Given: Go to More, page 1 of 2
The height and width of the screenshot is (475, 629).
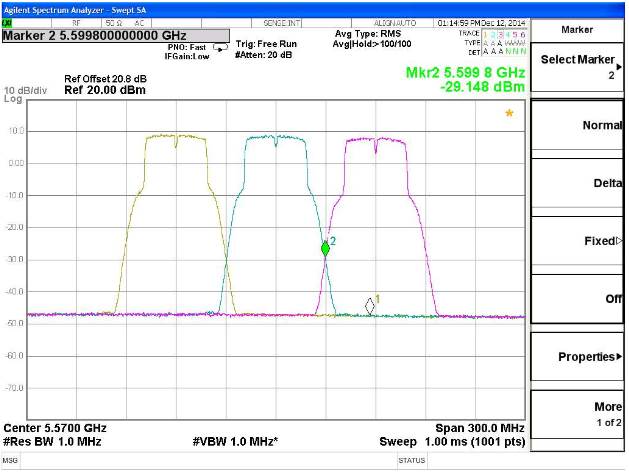Looking at the screenshot, I should (577, 413).
